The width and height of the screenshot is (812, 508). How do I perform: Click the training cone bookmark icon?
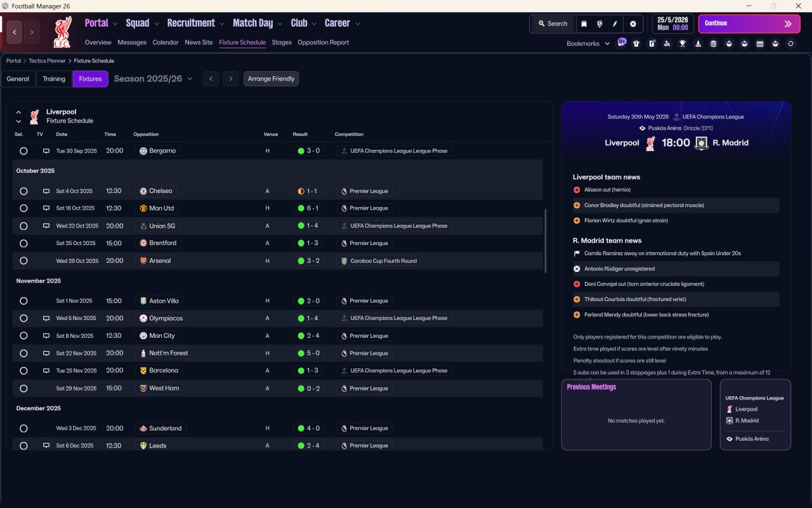[698, 44]
